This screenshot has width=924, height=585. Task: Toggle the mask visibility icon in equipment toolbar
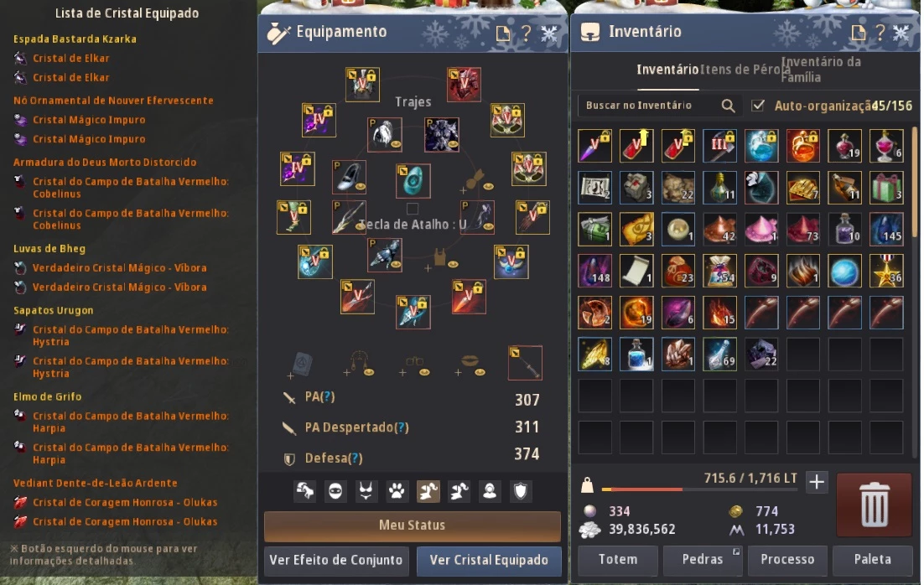335,491
